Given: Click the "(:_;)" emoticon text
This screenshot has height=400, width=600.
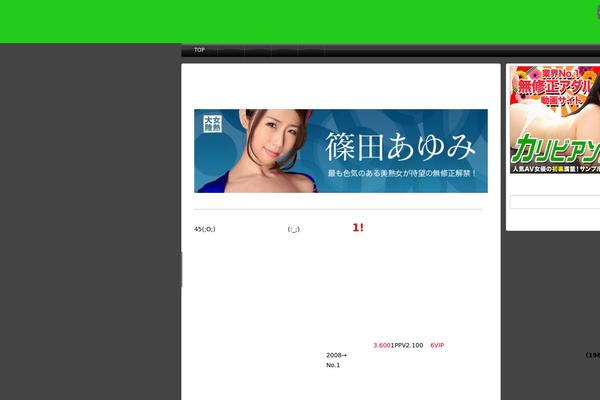Looking at the screenshot, I should 293,229.
